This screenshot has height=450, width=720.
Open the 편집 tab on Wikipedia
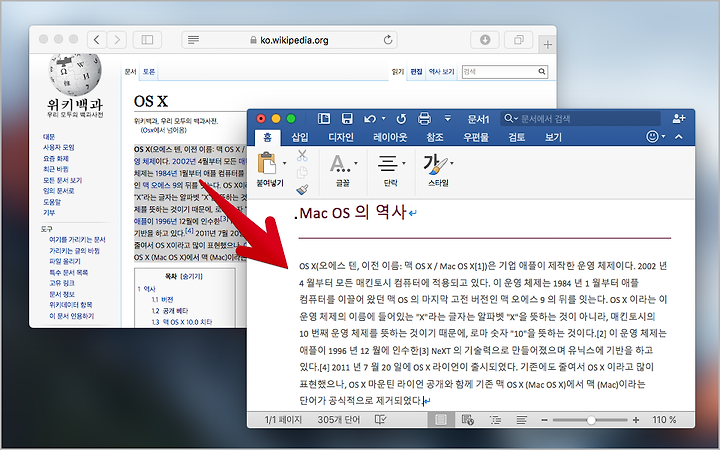[416, 72]
